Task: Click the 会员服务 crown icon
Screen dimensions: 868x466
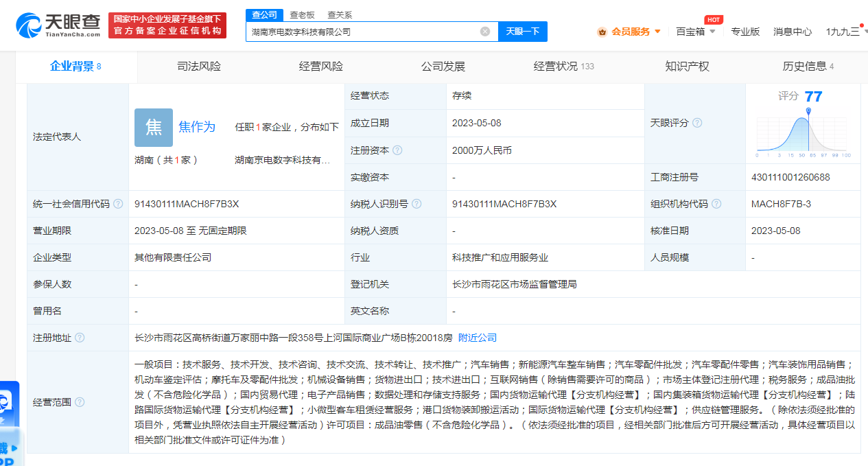Action: click(602, 32)
